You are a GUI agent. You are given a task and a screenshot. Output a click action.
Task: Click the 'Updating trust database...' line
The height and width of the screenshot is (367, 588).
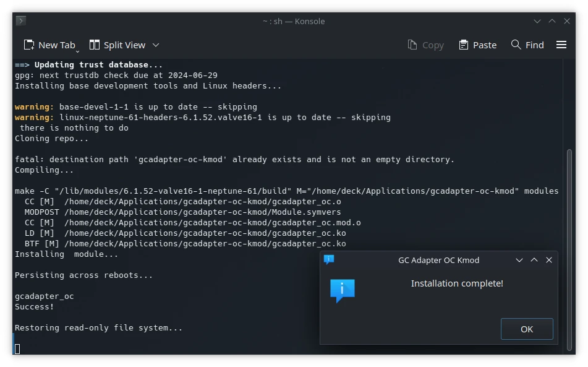click(89, 65)
